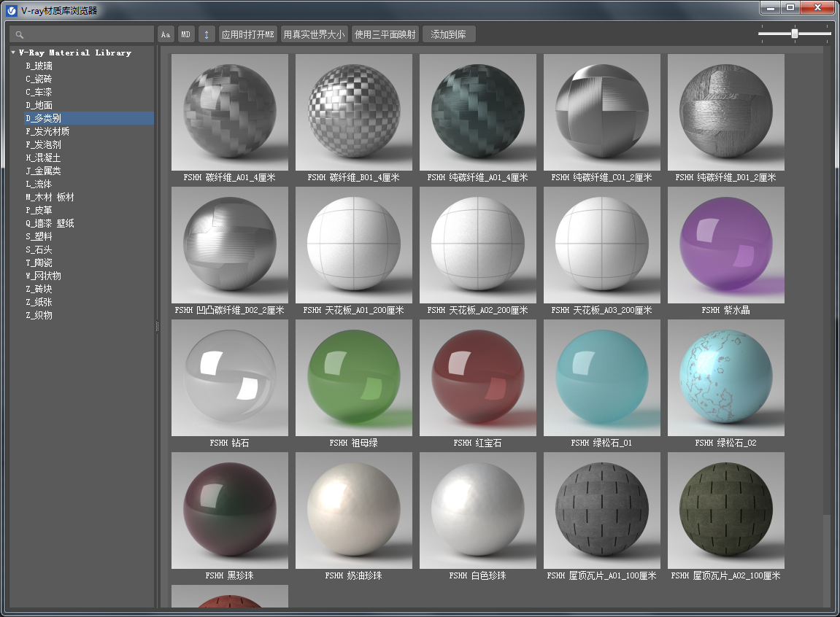Select the T_陶瓷 category
Viewport: 840px width, 617px height.
coord(39,263)
